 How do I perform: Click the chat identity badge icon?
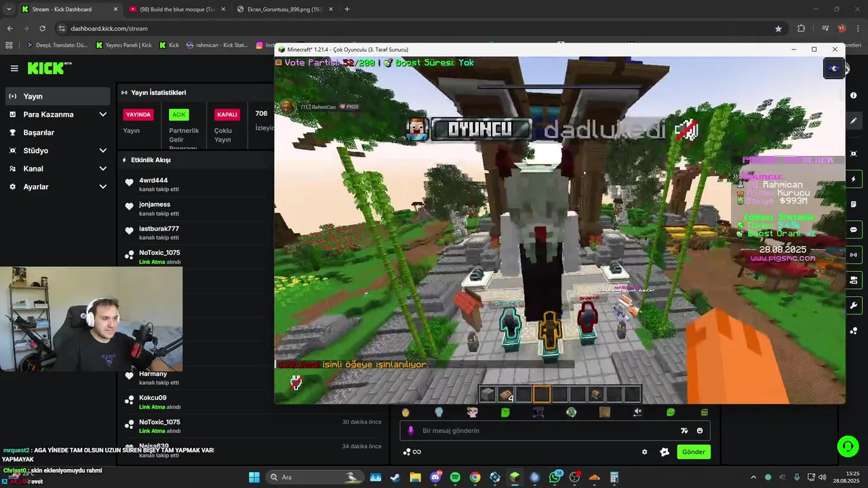coord(665,452)
